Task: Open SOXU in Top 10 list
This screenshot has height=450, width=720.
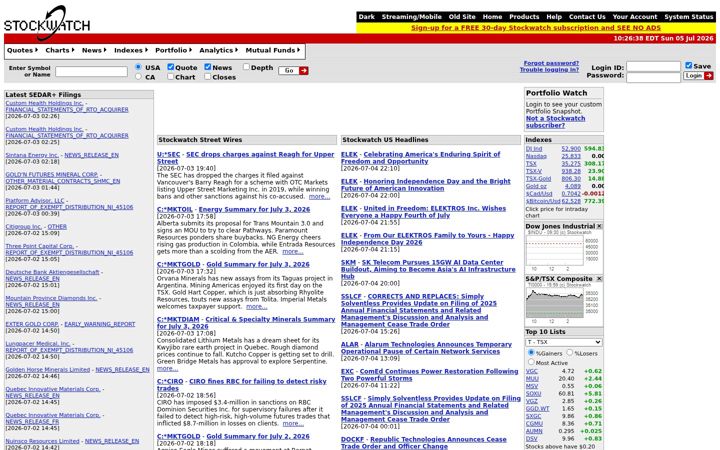Action: 533,394
